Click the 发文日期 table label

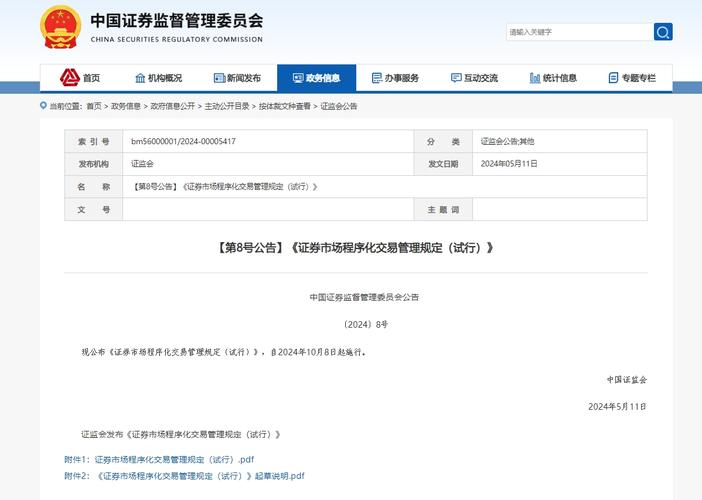[443, 164]
